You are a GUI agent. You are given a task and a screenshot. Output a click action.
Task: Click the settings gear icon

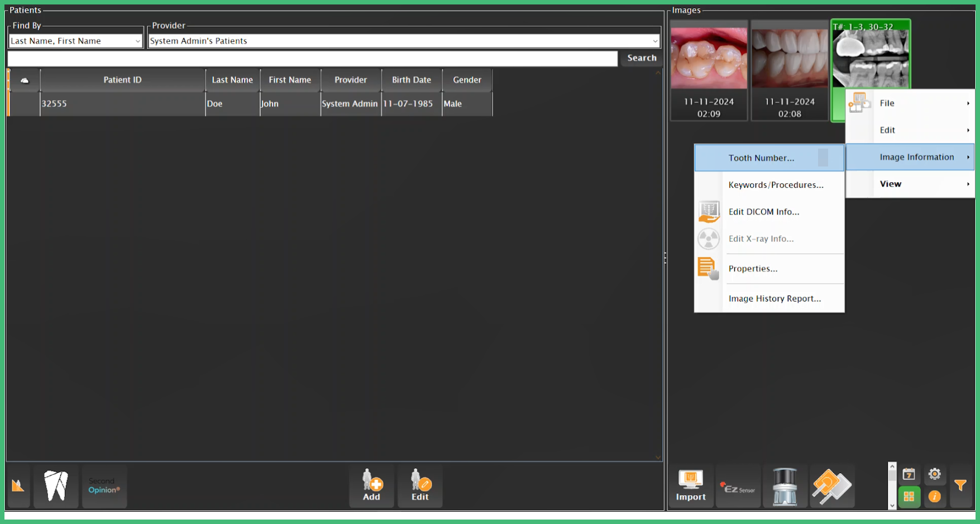tap(935, 474)
